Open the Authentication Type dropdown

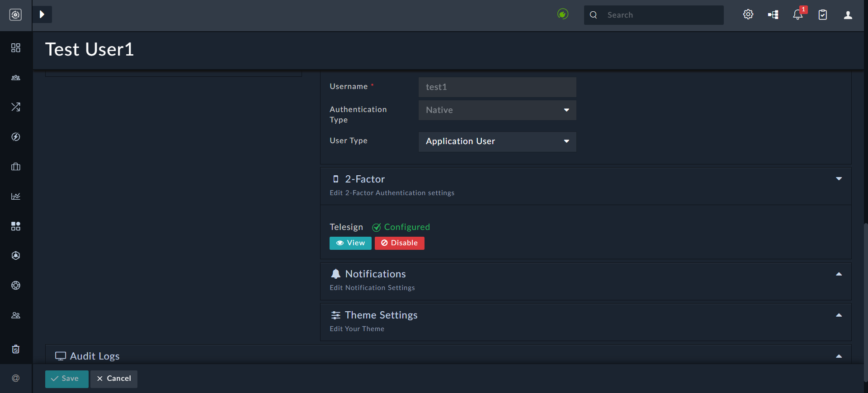pos(497,110)
